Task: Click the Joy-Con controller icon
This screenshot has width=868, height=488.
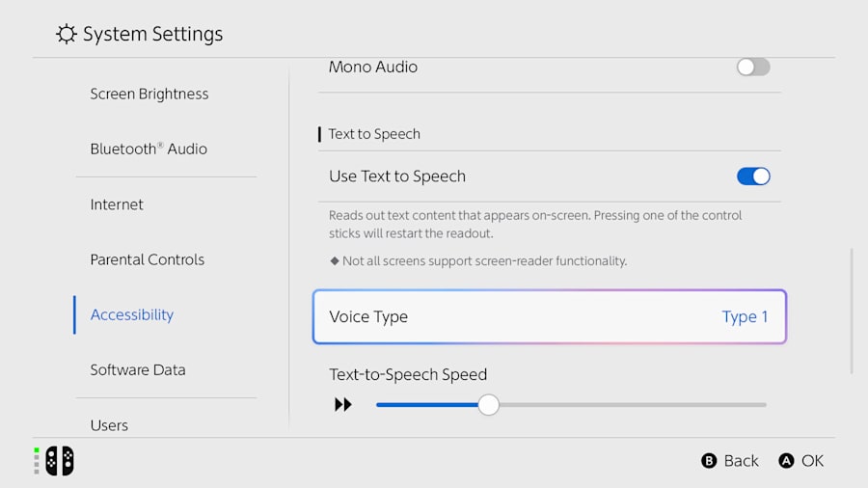Action: pyautogui.click(x=60, y=460)
